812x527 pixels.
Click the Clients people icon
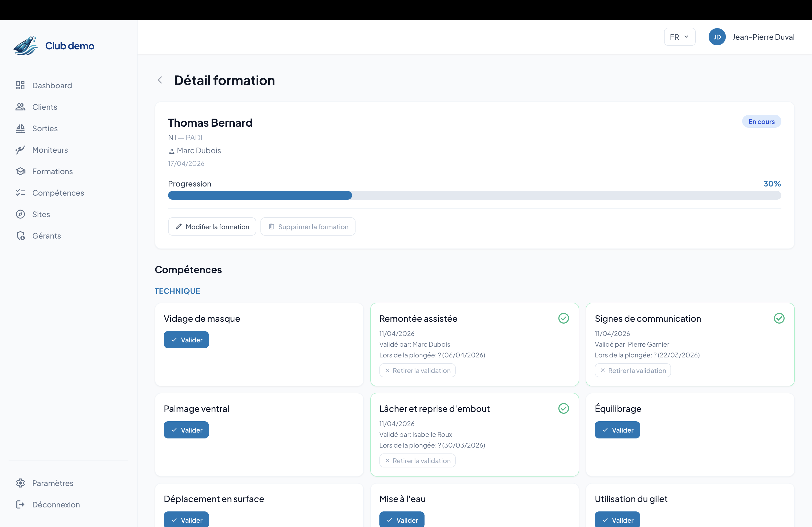click(20, 107)
